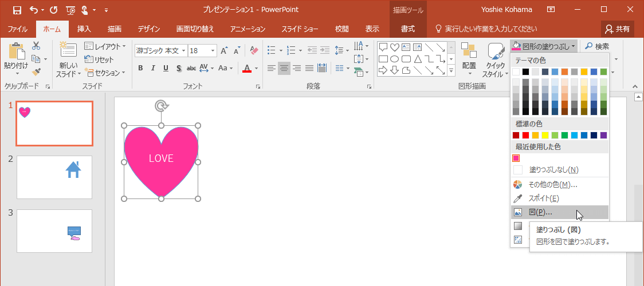Select the triangle shape in shapes gallery
This screenshot has height=286, width=644.
(417, 58)
